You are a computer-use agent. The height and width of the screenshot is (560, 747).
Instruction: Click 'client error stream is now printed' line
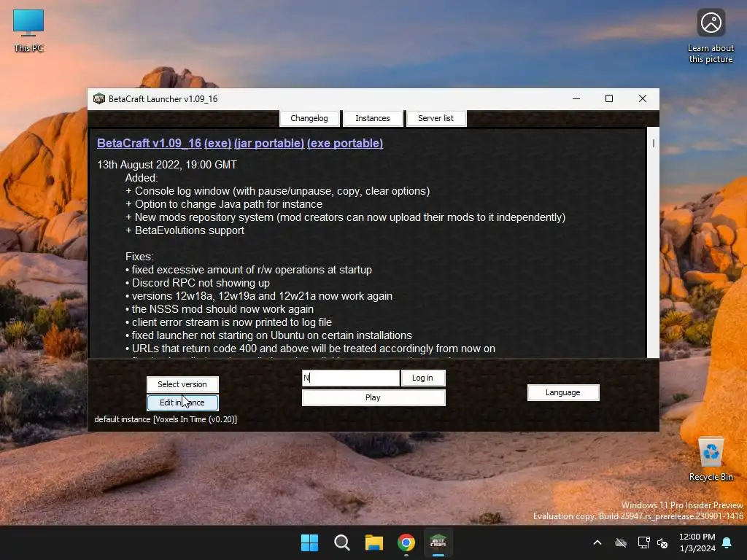tap(228, 322)
